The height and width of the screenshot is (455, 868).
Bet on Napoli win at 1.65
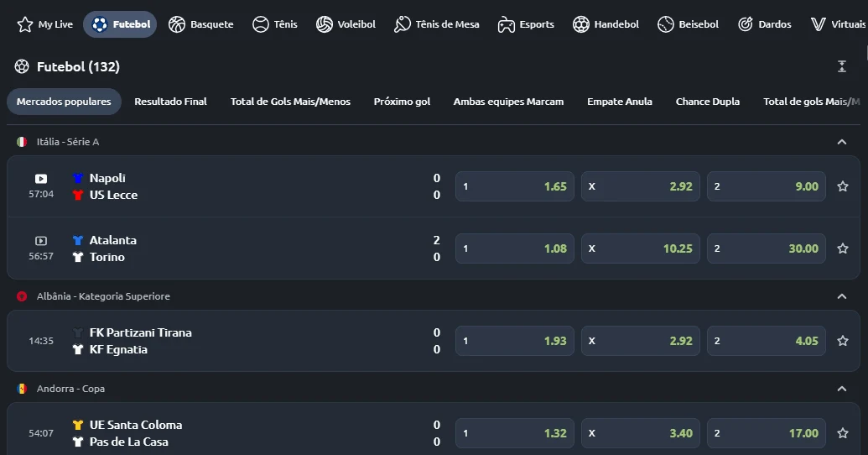514,186
